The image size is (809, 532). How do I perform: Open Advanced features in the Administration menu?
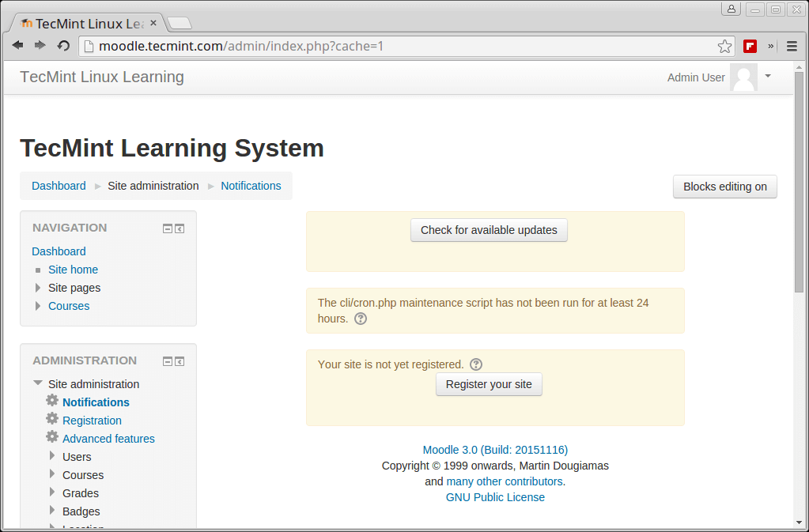coord(108,439)
